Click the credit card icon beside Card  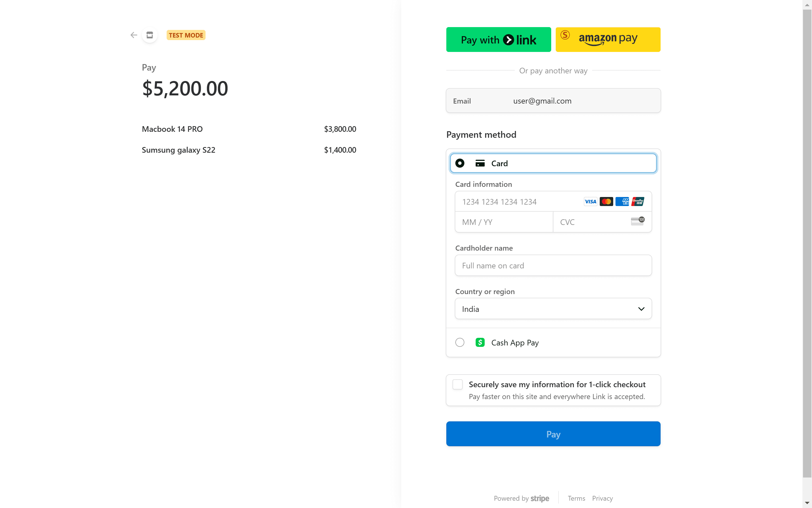pyautogui.click(x=480, y=163)
